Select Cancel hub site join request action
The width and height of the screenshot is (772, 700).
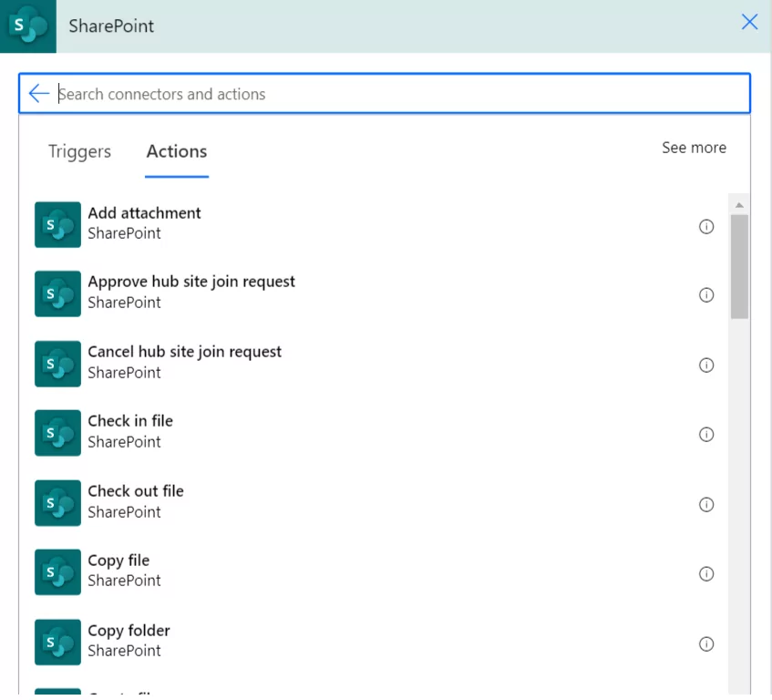[x=185, y=352]
